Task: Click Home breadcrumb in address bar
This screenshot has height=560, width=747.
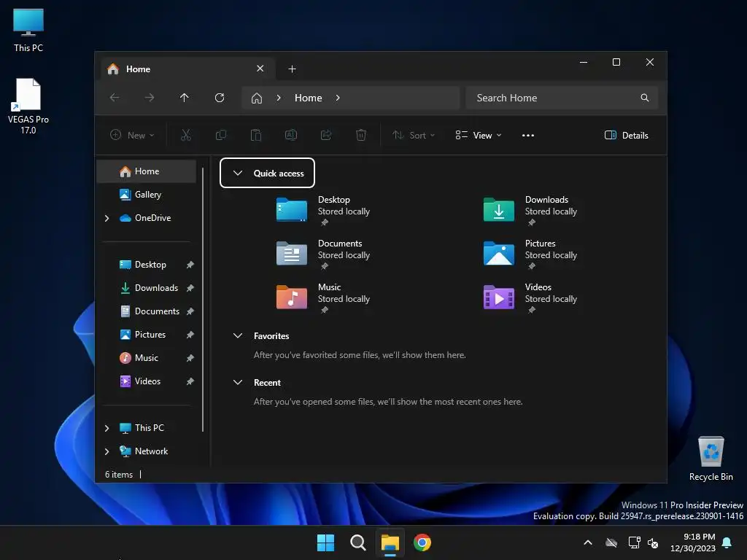Action: pos(309,98)
